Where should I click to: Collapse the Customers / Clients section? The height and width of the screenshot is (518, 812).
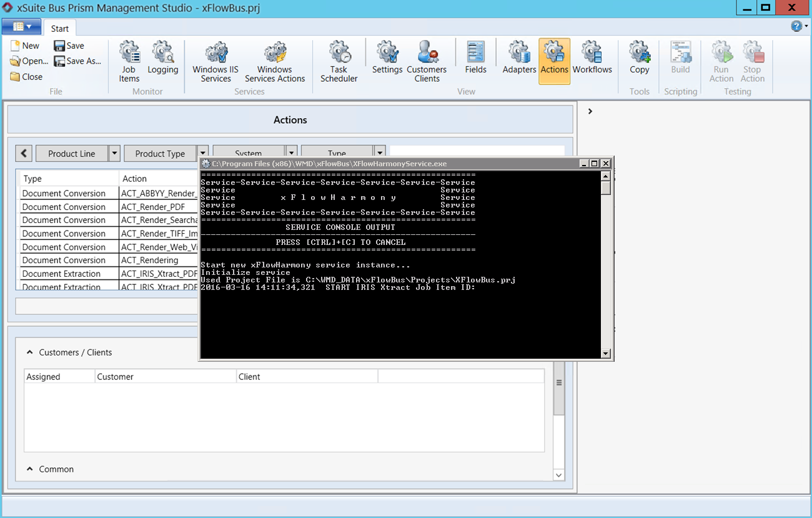pos(29,352)
